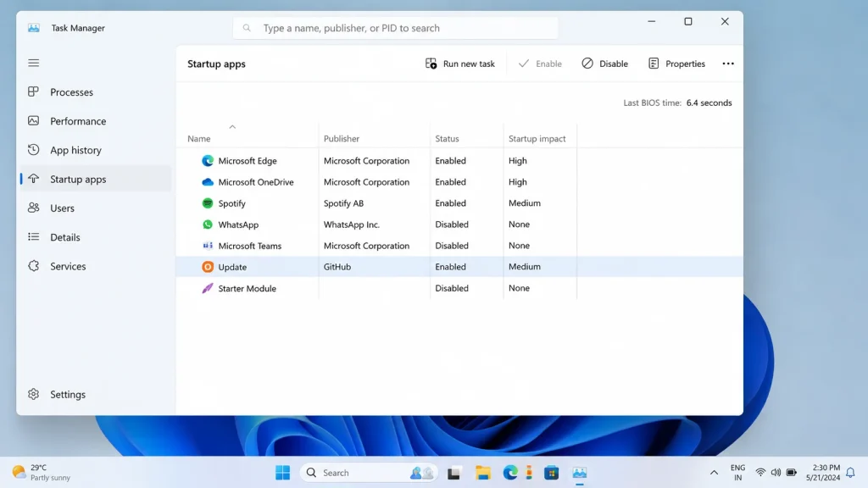The height and width of the screenshot is (488, 868).
Task: Open Microsoft Store from taskbar
Action: [551, 473]
